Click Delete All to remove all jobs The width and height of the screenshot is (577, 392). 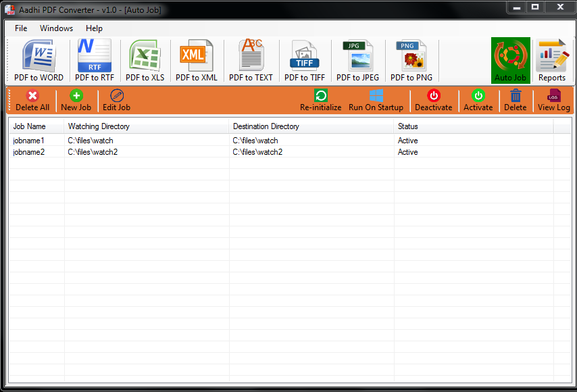coord(32,100)
